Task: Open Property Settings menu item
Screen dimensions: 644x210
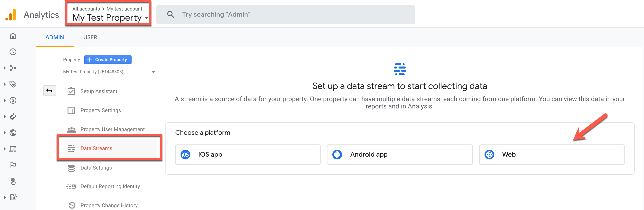Action: (x=110, y=110)
